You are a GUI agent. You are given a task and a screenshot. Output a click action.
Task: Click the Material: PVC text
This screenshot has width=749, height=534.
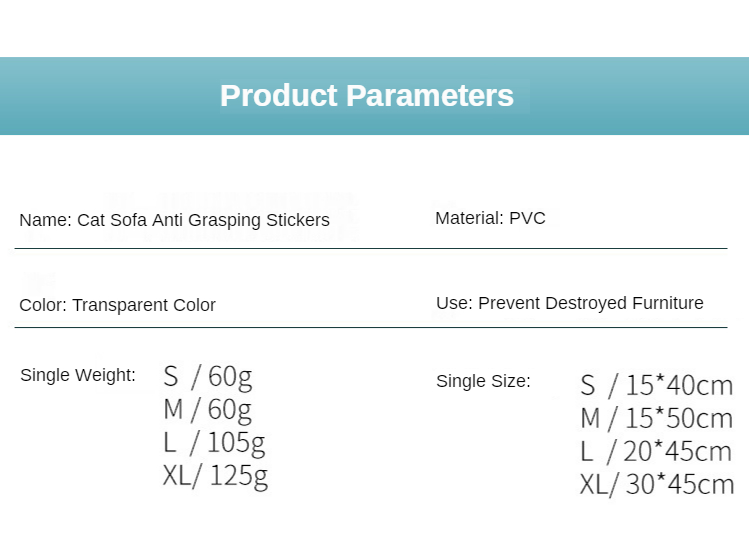pyautogui.click(x=490, y=218)
